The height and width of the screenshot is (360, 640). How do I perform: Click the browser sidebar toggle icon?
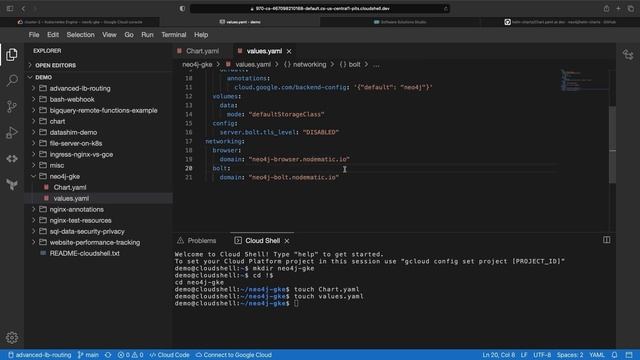tap(10, 8)
